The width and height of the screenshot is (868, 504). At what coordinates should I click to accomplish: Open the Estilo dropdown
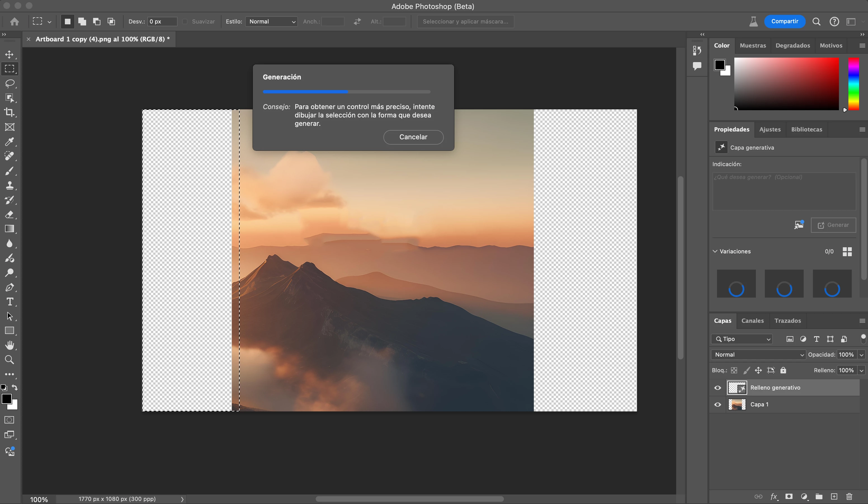click(x=272, y=21)
